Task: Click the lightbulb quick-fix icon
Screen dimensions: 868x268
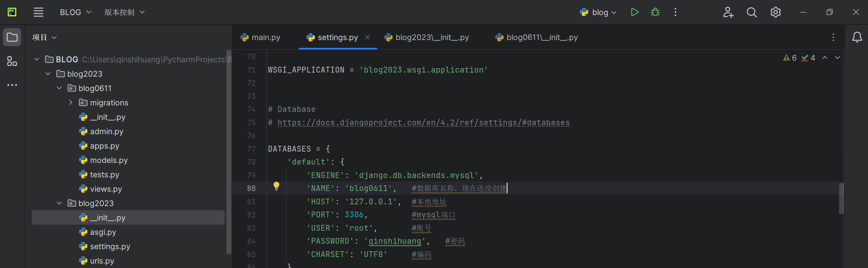Action: [x=276, y=186]
